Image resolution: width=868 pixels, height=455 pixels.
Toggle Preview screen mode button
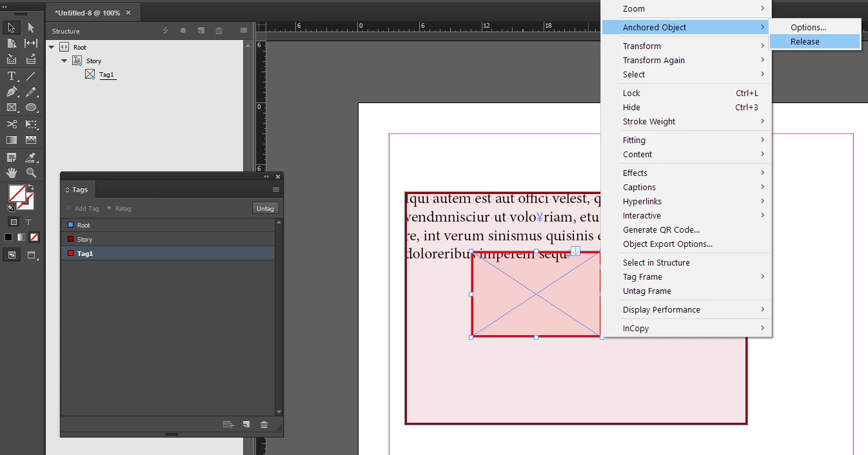click(x=32, y=255)
